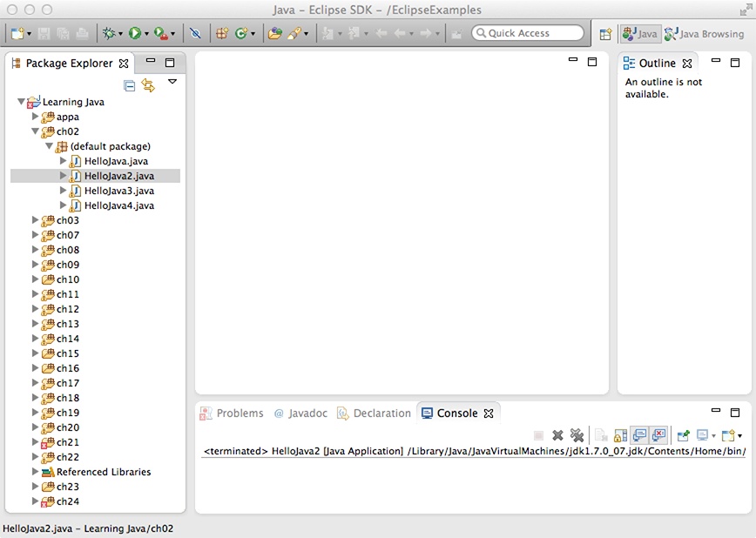Viewport: 756px width, 538px height.
Task: Click the New Java Package icon
Action: coord(222,33)
